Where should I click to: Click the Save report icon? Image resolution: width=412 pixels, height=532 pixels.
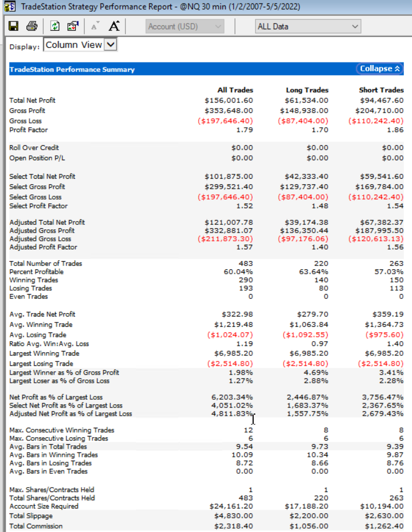[x=14, y=26]
